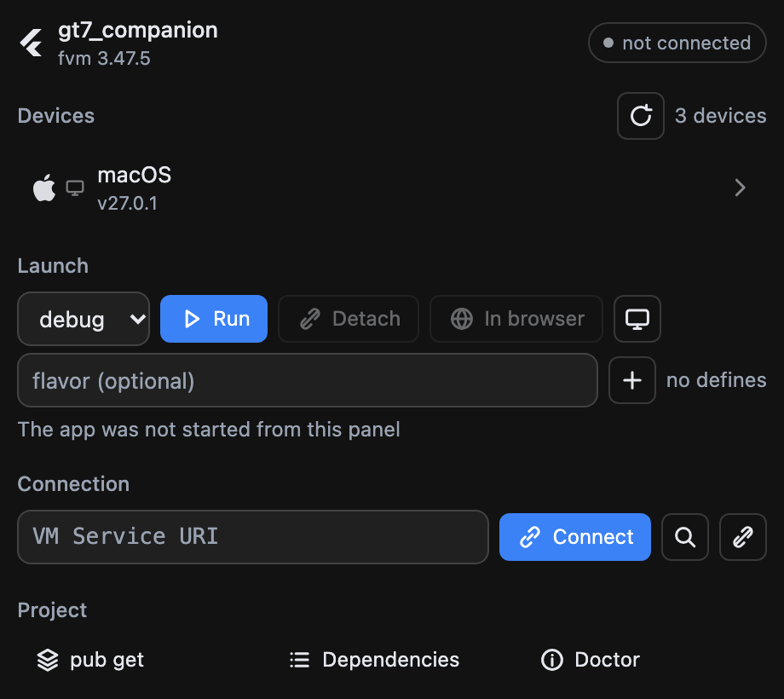Select the macOS v27.0.1 device row

click(x=392, y=188)
